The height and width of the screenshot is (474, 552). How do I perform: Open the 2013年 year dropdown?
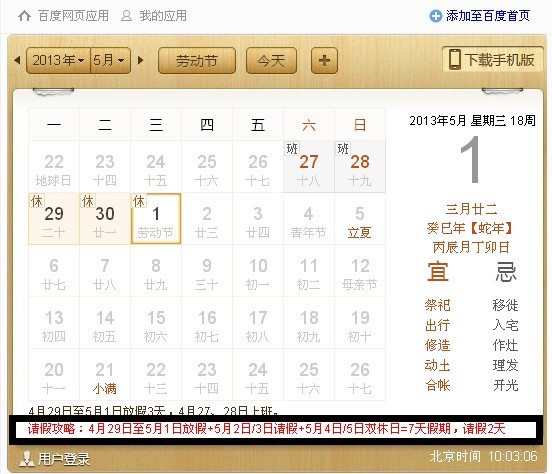[58, 61]
